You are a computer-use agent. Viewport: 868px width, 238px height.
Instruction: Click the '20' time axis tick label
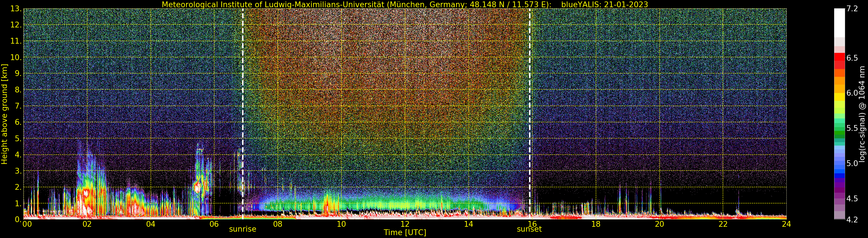[659, 224]
